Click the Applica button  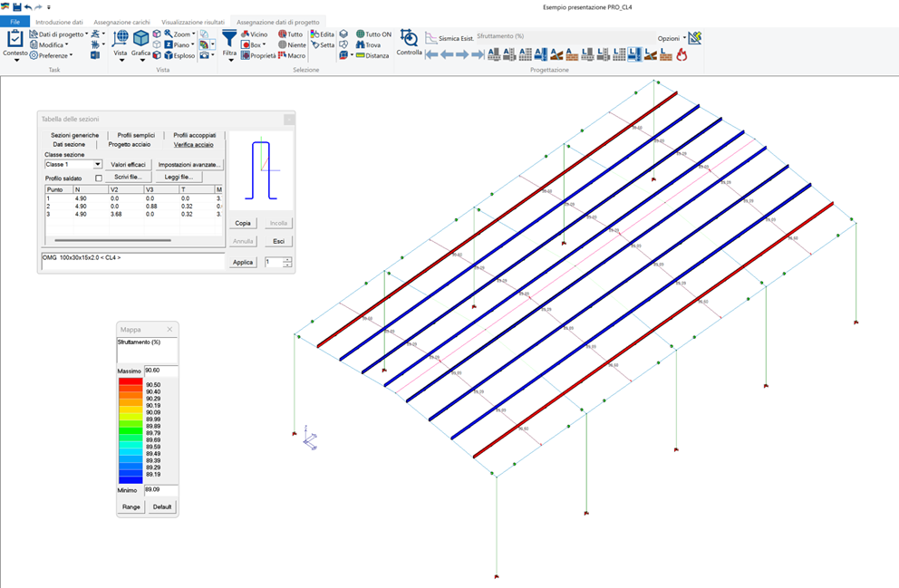point(243,262)
